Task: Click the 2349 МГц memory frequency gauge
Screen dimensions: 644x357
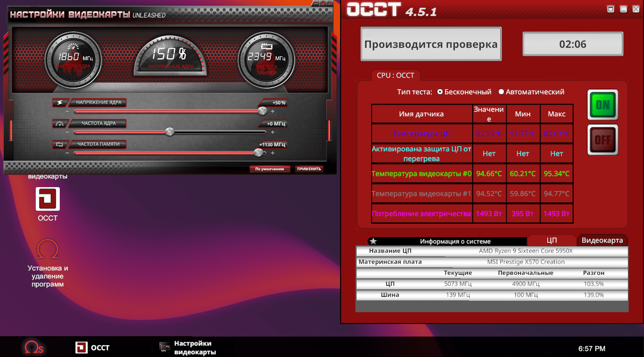Action: click(x=267, y=60)
